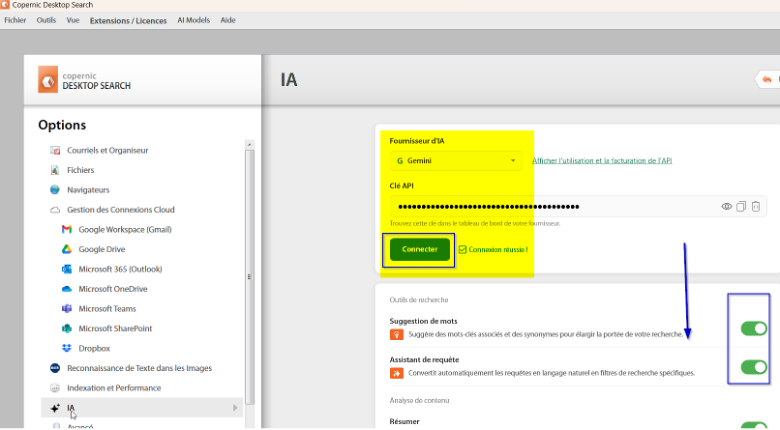This screenshot has height=430, width=780.
Task: Click the title bar Copernic app icon
Action: [5, 5]
